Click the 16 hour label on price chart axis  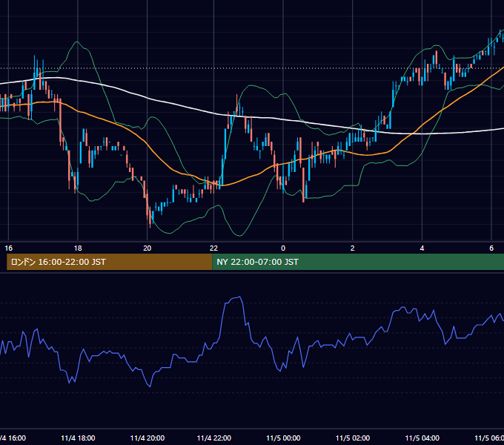pyautogui.click(x=9, y=248)
